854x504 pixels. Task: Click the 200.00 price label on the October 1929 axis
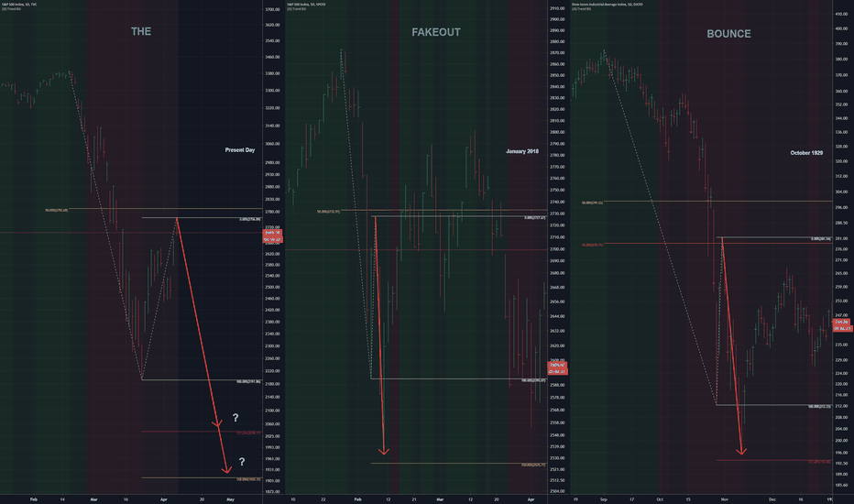[841, 440]
